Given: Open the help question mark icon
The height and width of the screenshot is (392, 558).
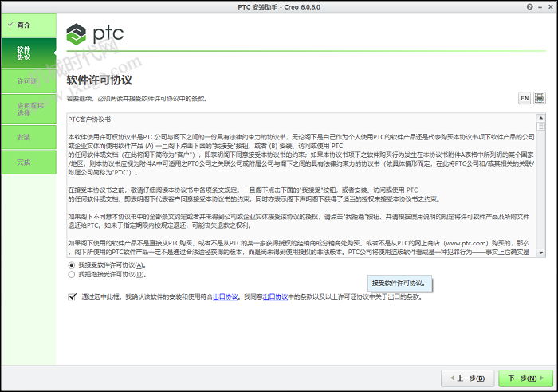Looking at the screenshot, I should point(530,6).
